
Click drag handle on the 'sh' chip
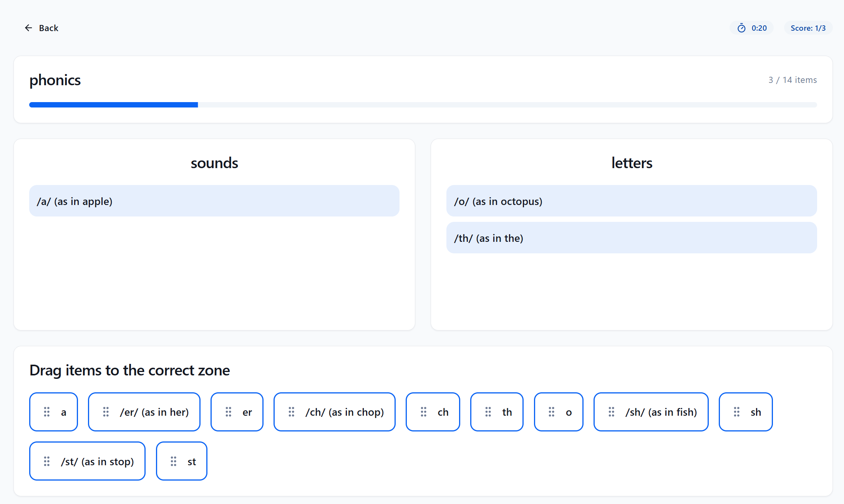[x=737, y=412]
